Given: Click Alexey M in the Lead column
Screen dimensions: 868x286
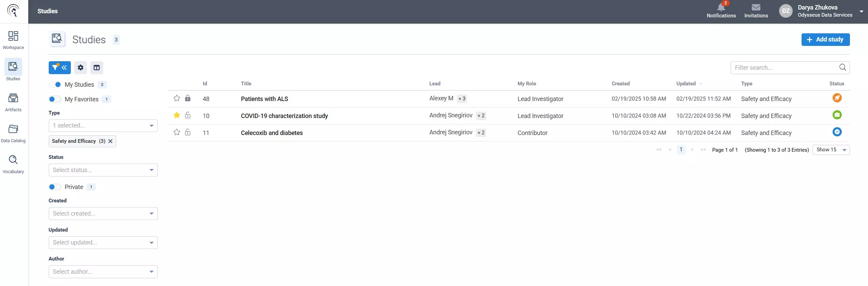Looking at the screenshot, I should click(x=441, y=98).
